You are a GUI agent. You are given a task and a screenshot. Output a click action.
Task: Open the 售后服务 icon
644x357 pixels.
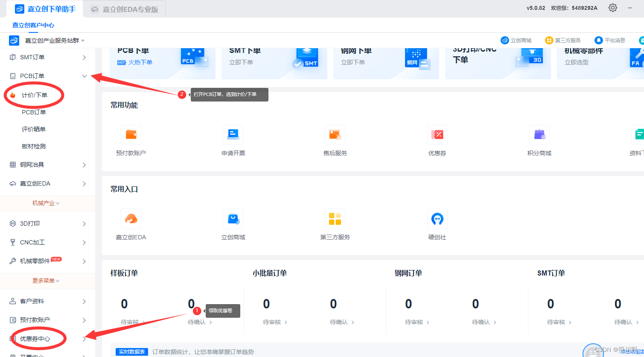coord(335,135)
